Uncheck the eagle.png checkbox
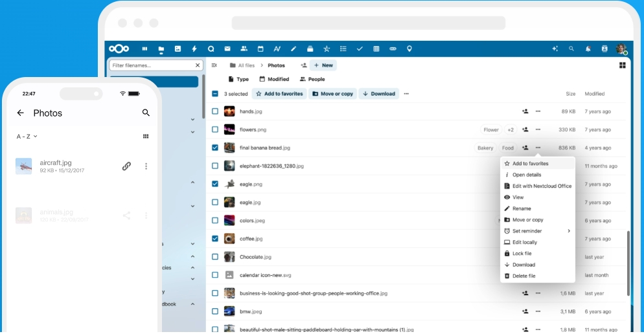The width and height of the screenshot is (644, 334). coord(215,184)
